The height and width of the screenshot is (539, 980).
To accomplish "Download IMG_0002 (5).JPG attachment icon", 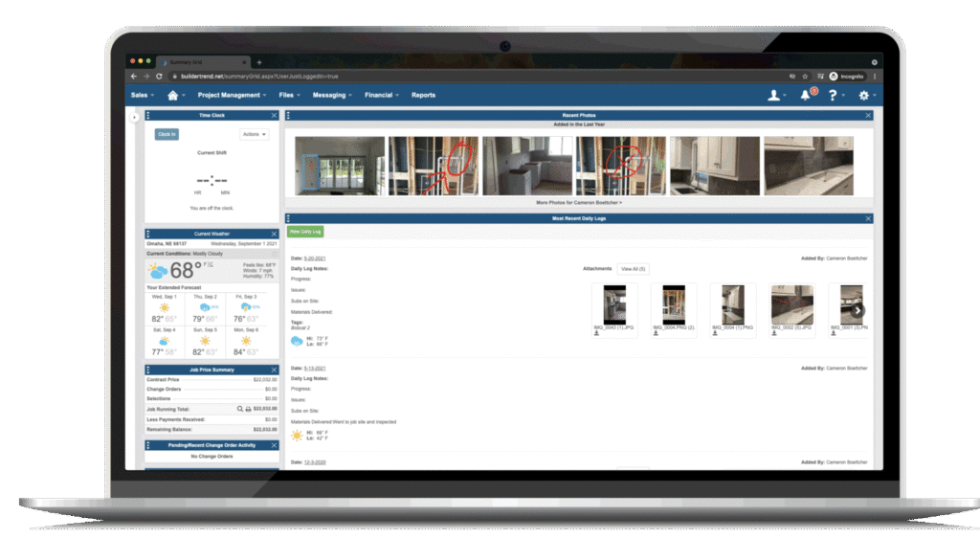I will (x=773, y=333).
